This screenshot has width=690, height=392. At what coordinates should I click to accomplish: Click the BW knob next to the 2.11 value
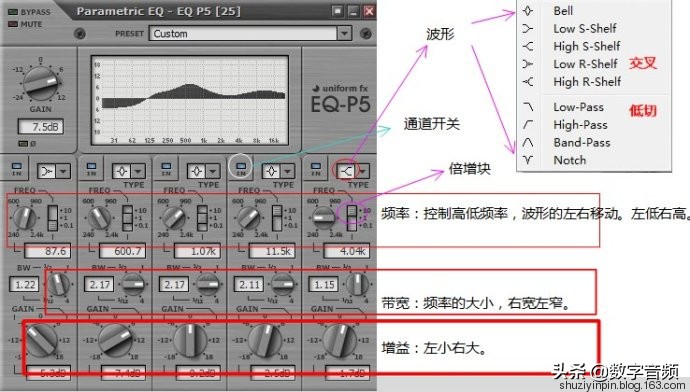283,284
